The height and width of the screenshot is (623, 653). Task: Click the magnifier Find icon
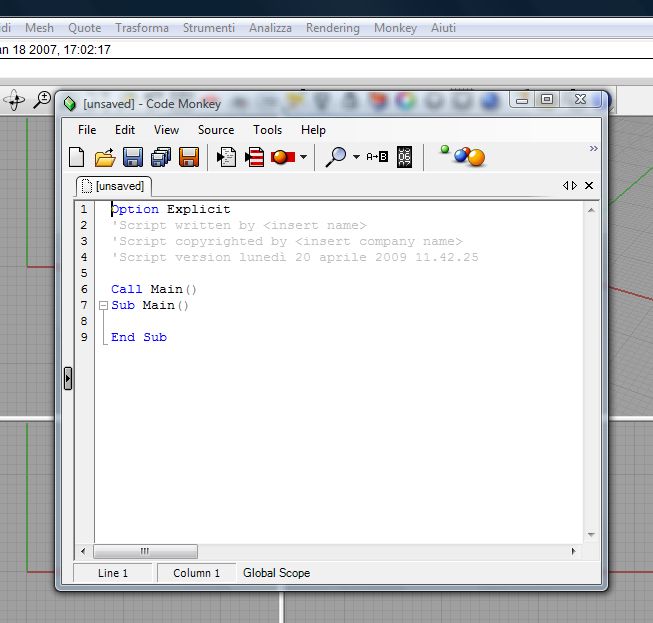point(336,157)
